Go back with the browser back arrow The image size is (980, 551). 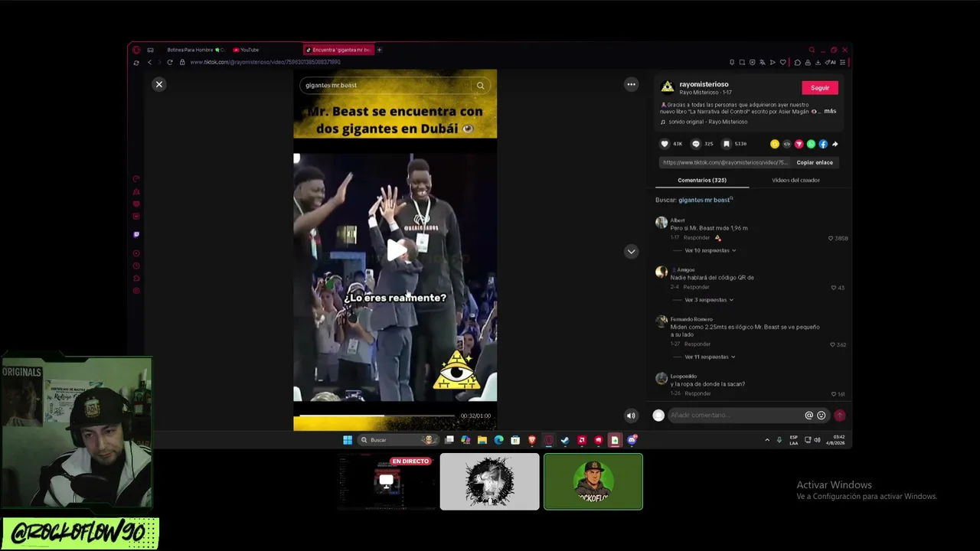point(149,62)
